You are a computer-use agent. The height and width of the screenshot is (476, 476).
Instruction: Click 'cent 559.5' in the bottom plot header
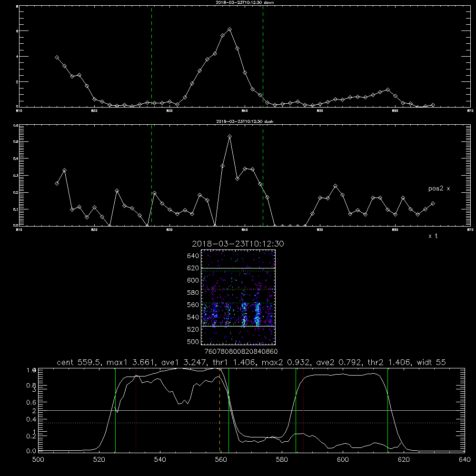pos(80,362)
